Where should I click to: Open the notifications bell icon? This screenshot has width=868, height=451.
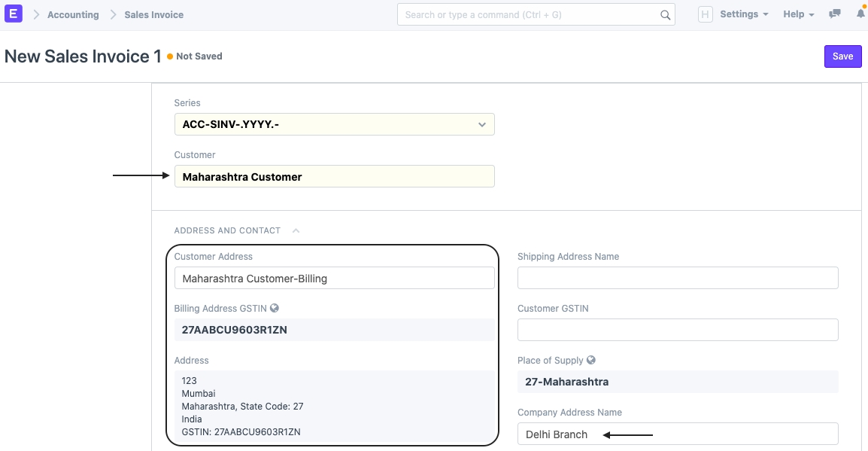(x=860, y=14)
